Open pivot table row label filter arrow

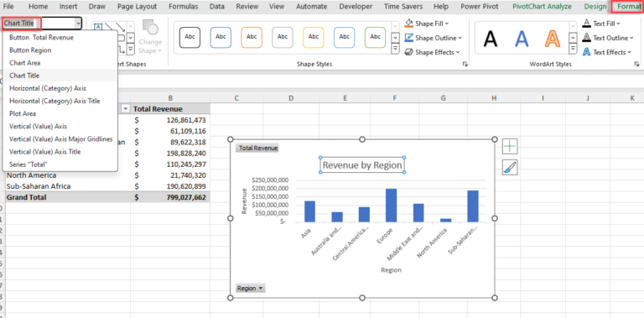[125, 109]
